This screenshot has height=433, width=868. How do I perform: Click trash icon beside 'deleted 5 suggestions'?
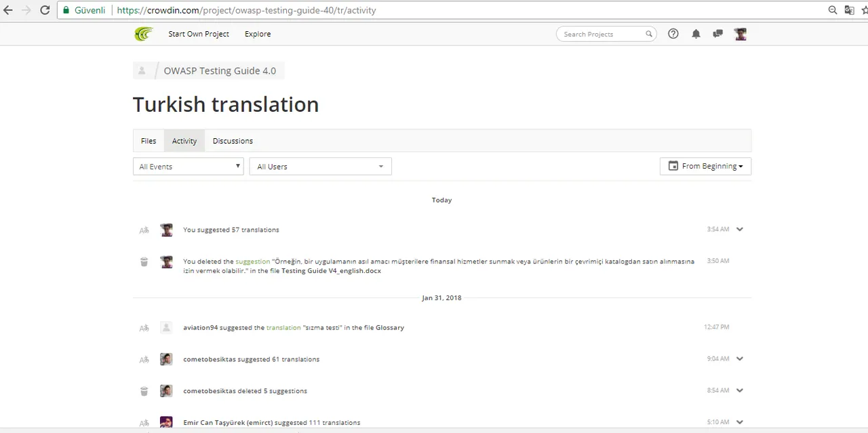coord(144,391)
